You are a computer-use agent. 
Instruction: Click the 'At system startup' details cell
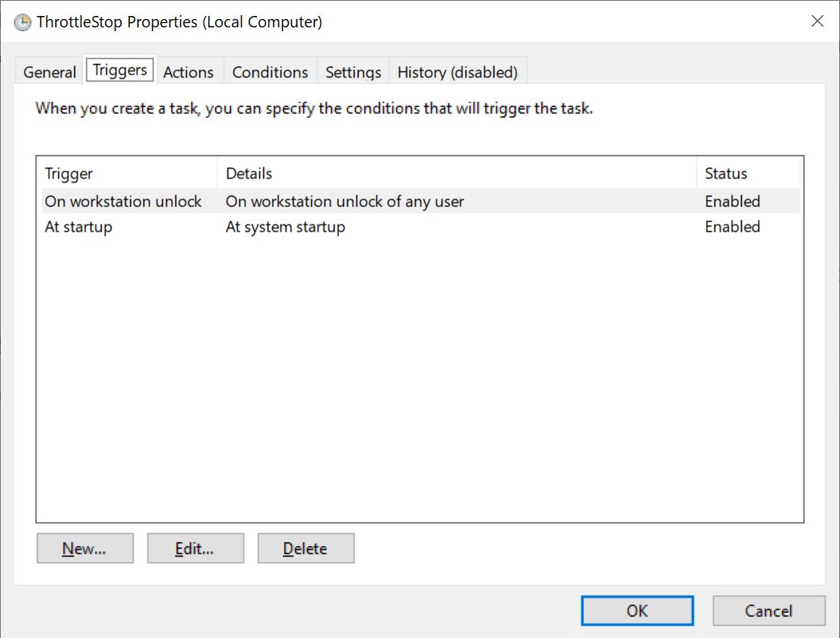(286, 227)
